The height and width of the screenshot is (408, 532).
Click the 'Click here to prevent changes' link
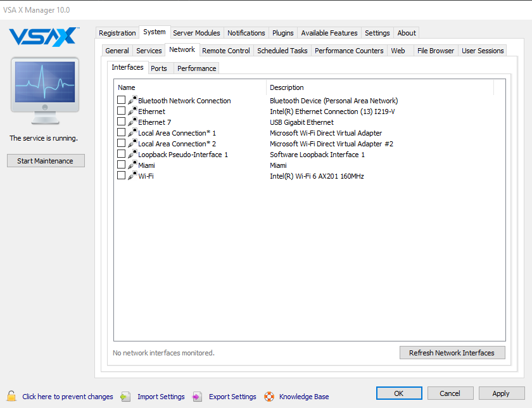tap(68, 397)
